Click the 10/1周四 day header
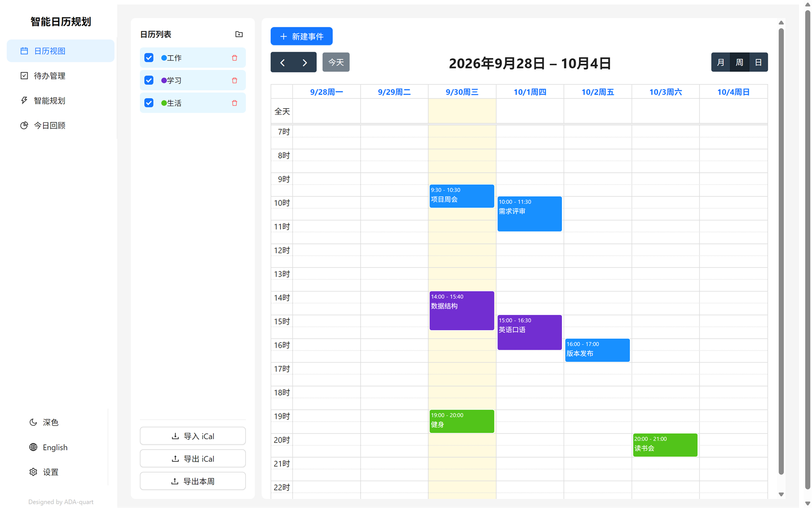 click(x=530, y=92)
